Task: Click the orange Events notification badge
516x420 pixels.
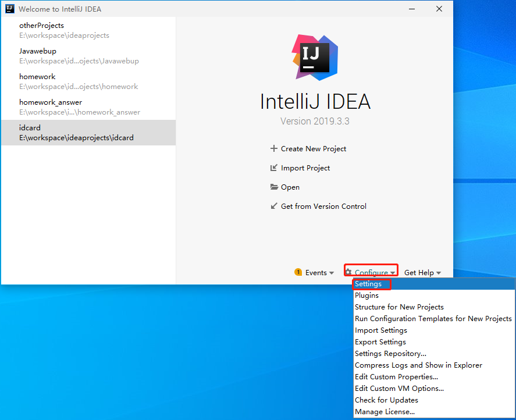Action: tap(298, 272)
